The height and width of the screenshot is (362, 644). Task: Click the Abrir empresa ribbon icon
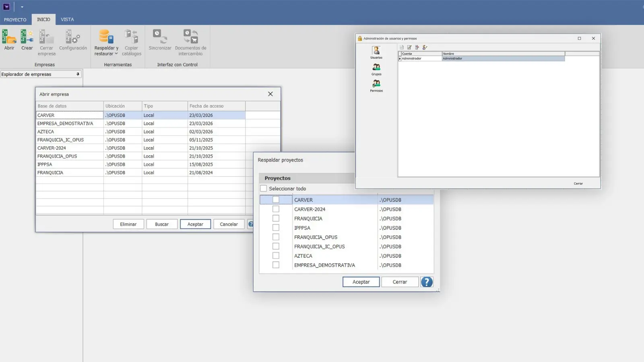point(9,39)
